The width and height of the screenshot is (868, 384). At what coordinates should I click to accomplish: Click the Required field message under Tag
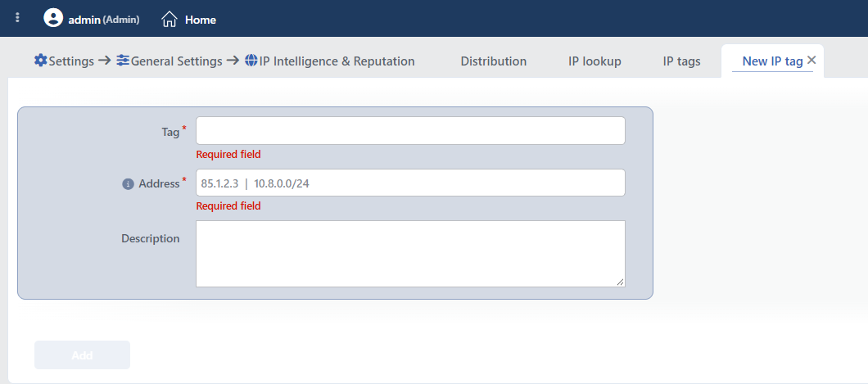click(228, 155)
